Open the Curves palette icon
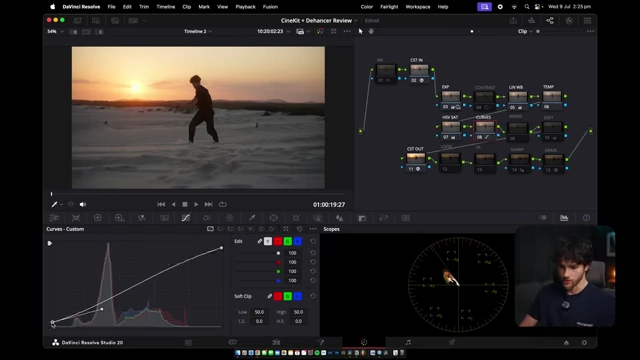 pyautogui.click(x=186, y=218)
